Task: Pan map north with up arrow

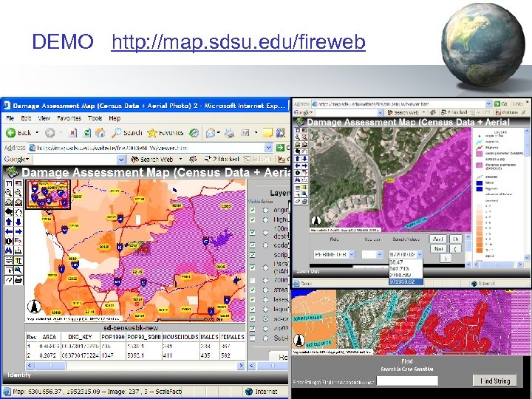Action: click(9, 222)
